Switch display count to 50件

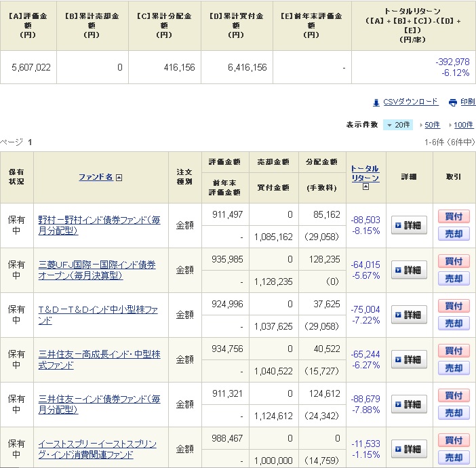click(x=432, y=125)
